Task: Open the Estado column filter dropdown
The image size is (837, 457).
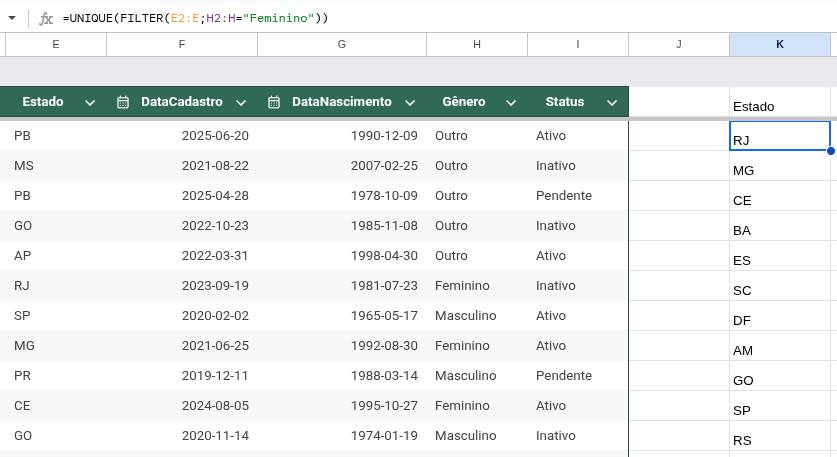Action: point(90,103)
